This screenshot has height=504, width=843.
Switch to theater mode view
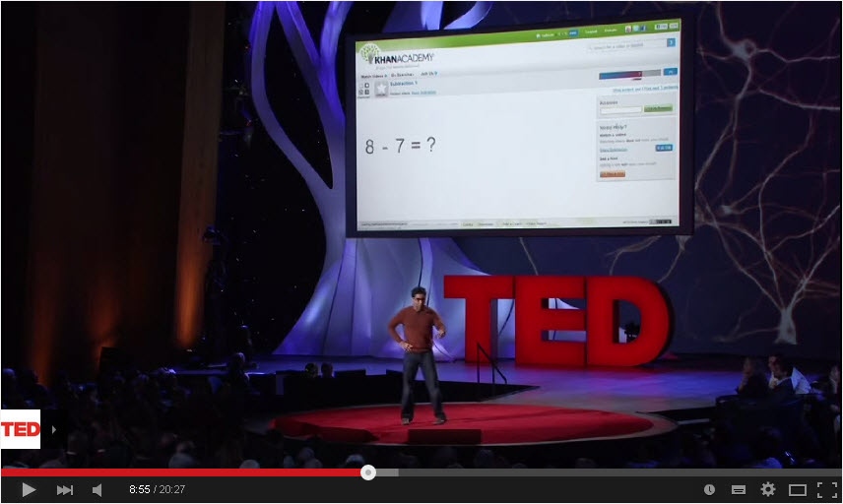pos(798,490)
